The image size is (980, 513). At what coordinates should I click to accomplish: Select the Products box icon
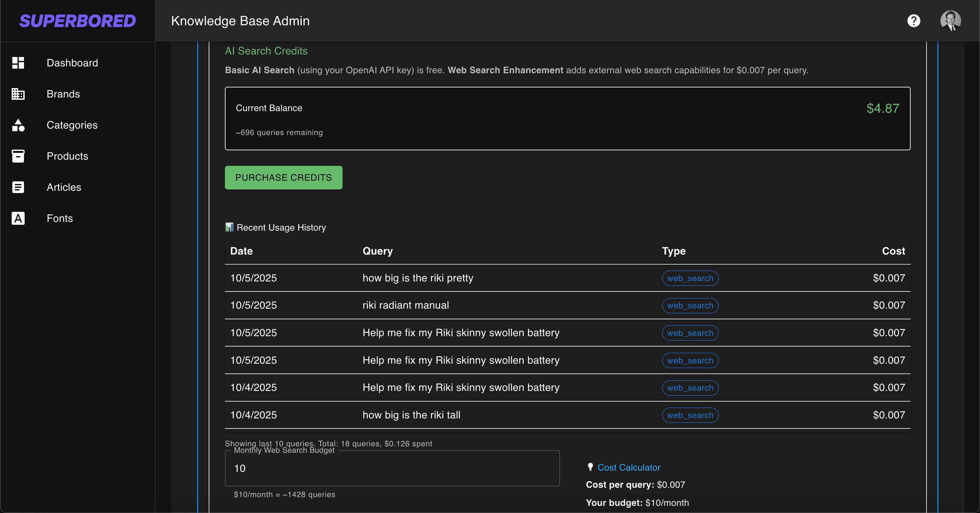tap(18, 156)
